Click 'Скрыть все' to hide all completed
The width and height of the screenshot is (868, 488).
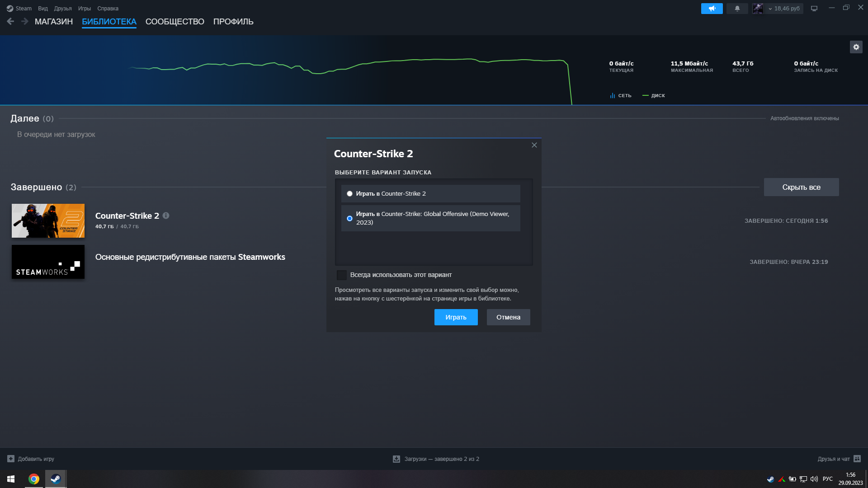coord(801,187)
